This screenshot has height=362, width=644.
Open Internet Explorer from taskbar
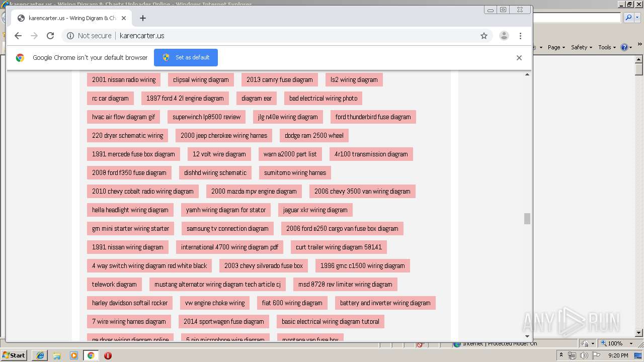pos(40,355)
